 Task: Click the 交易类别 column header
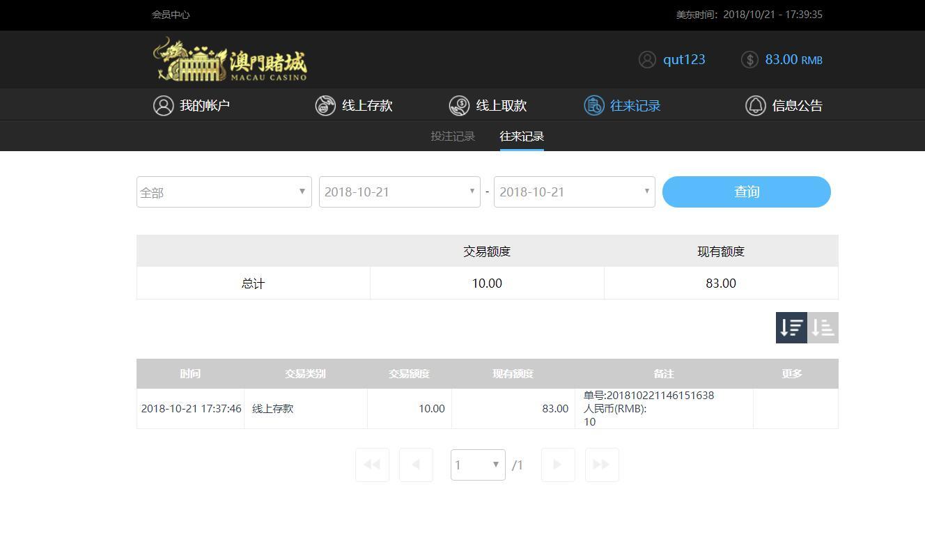click(x=305, y=374)
